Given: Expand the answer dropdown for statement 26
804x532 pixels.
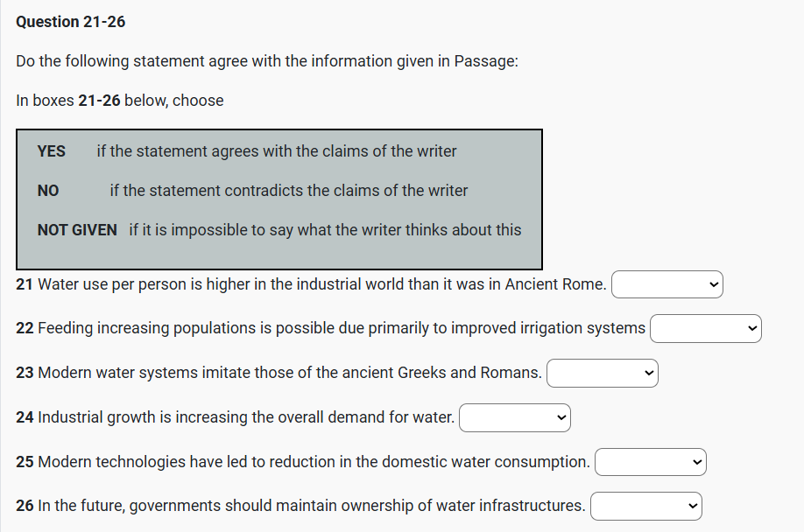Looking at the screenshot, I should [645, 507].
